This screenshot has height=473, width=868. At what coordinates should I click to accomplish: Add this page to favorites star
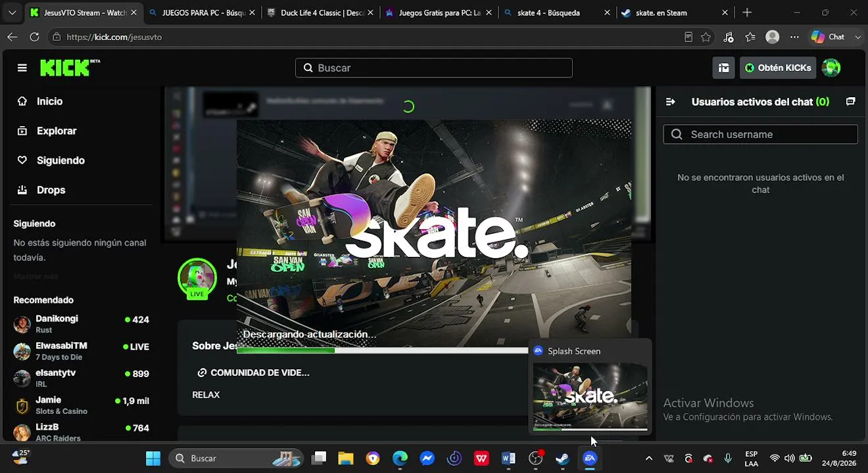706,37
